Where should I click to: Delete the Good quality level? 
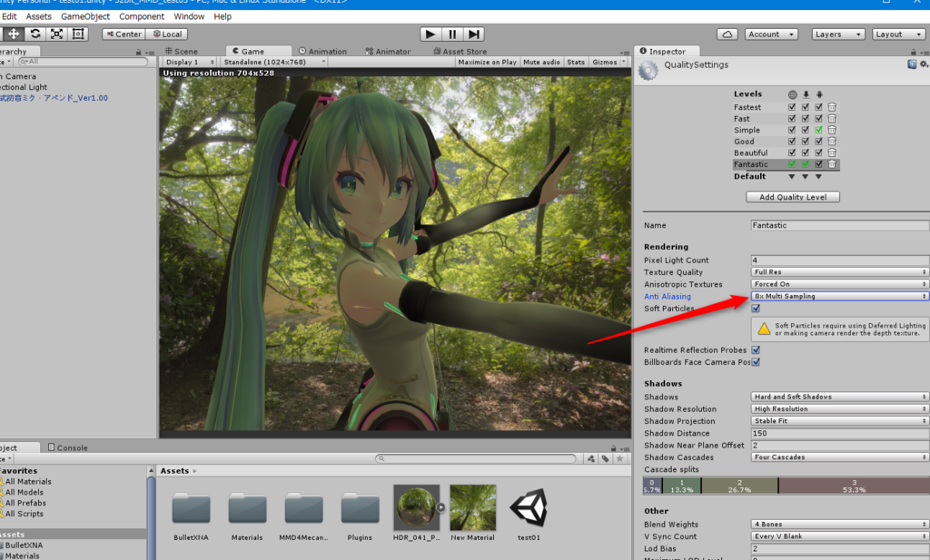pyautogui.click(x=832, y=141)
